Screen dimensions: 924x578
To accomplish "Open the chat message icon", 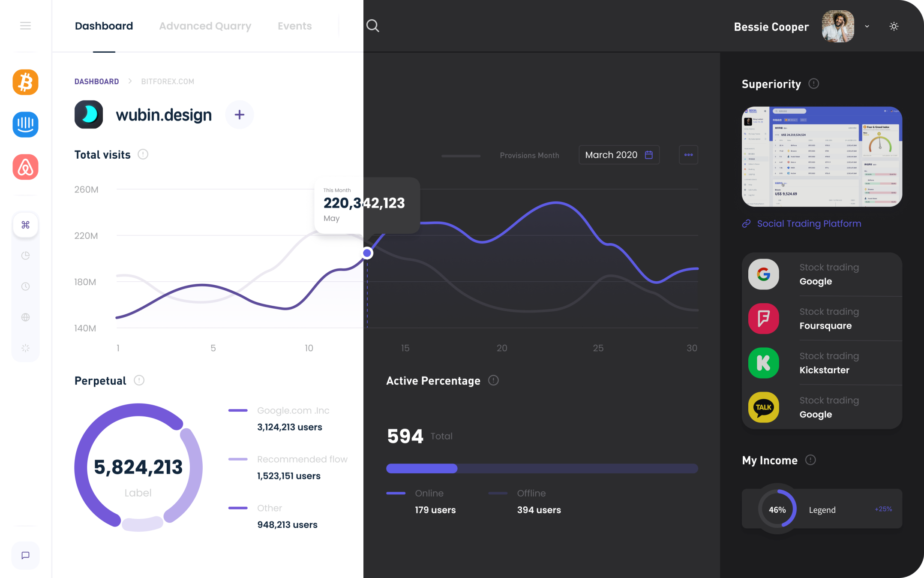I will (25, 555).
